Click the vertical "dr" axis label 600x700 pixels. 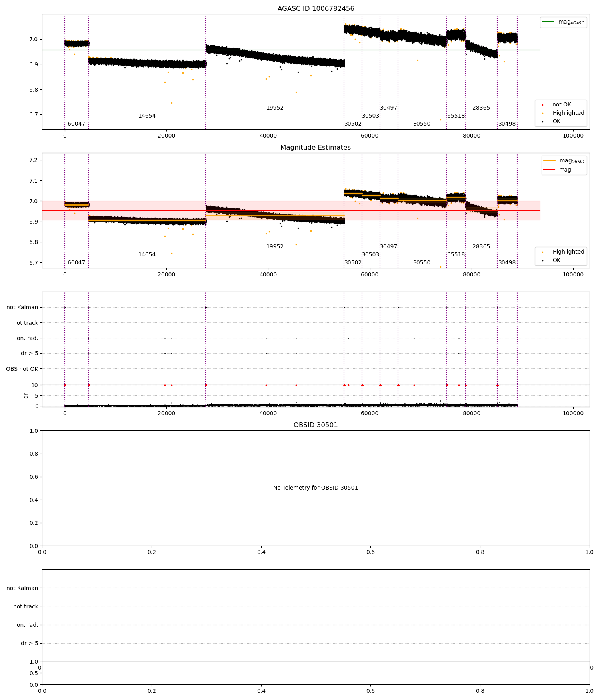click(26, 396)
